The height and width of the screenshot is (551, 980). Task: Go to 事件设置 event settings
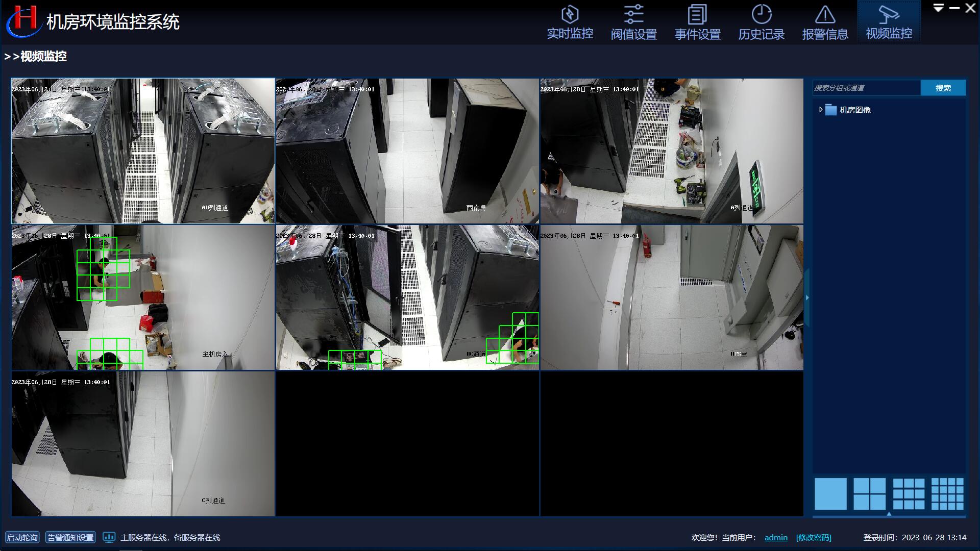click(x=697, y=22)
